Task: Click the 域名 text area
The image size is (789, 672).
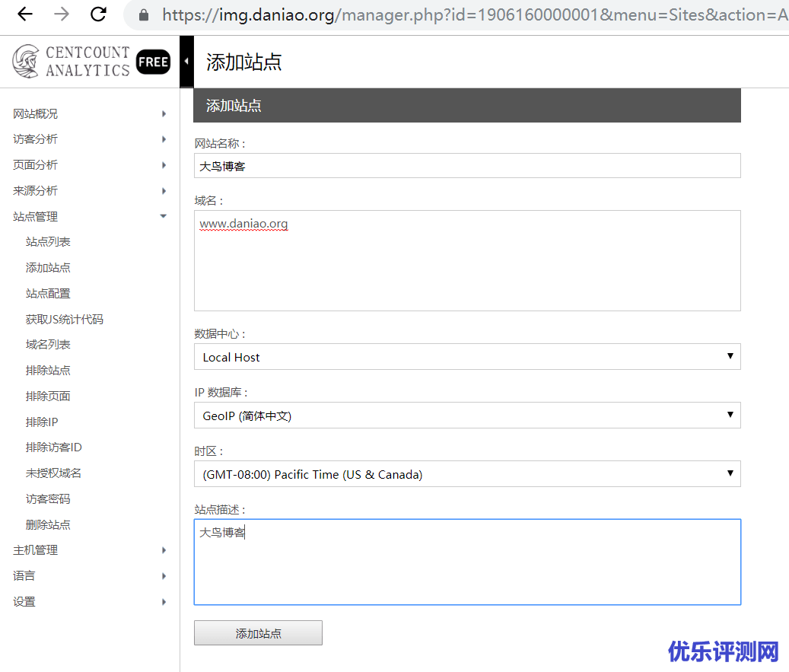Action: click(x=467, y=261)
